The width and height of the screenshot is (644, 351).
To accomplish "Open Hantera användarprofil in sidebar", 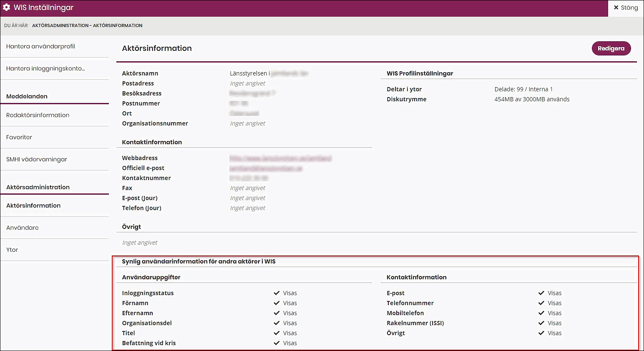I will point(40,46).
